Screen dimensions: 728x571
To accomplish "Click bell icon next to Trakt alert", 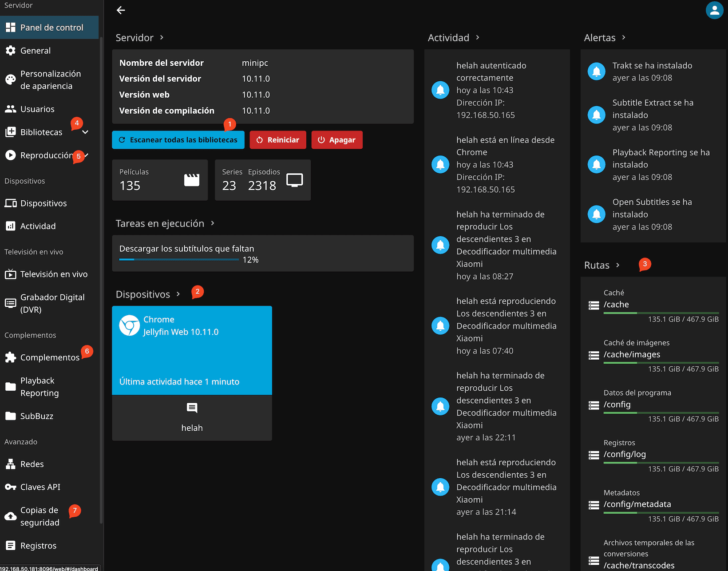I will pyautogui.click(x=596, y=71).
